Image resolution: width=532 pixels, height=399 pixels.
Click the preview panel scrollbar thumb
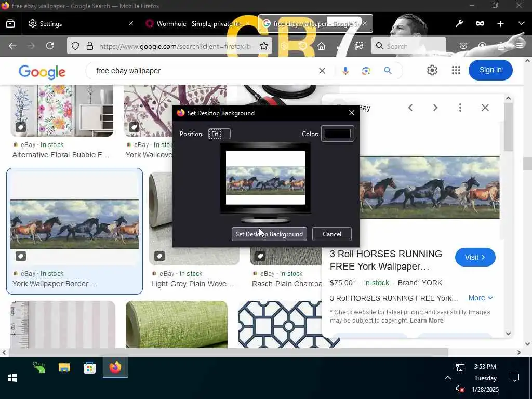click(x=508, y=127)
